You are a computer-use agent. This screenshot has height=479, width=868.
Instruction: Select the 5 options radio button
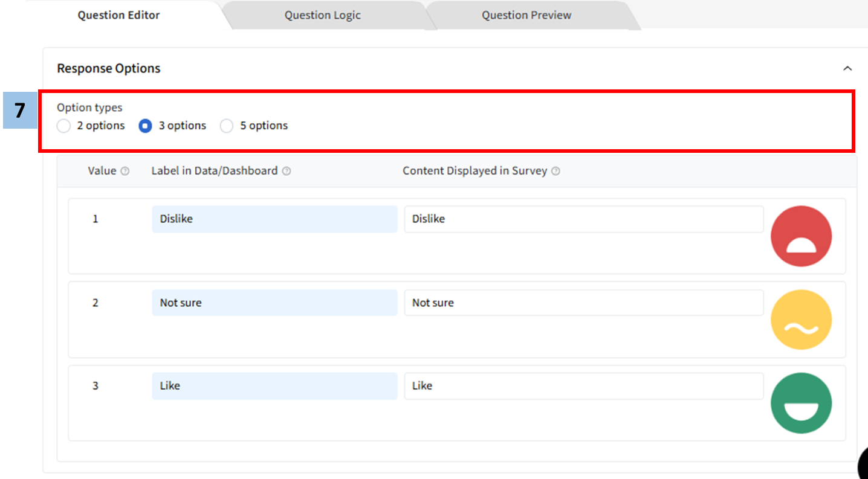(x=227, y=126)
